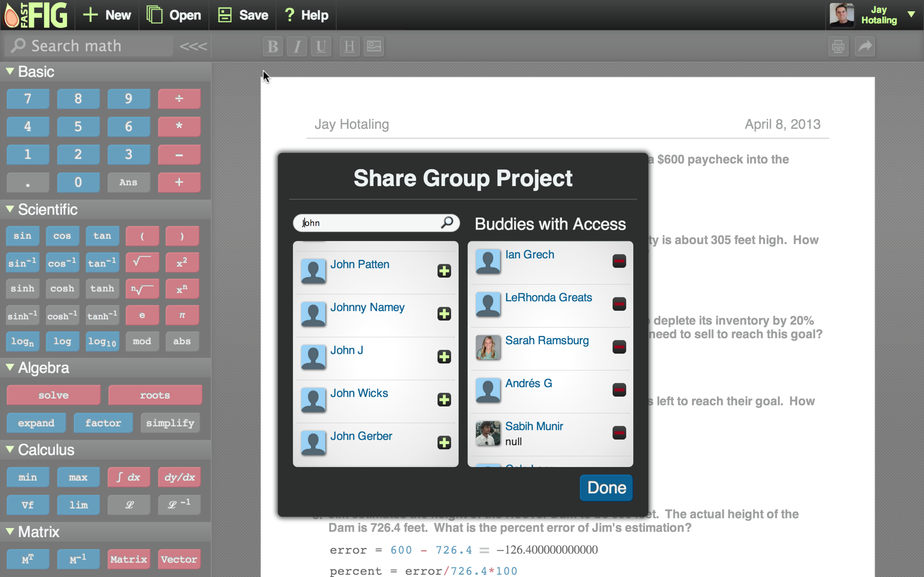Image resolution: width=924 pixels, height=577 pixels.
Task: Collapse the Basic section
Action: (x=10, y=71)
